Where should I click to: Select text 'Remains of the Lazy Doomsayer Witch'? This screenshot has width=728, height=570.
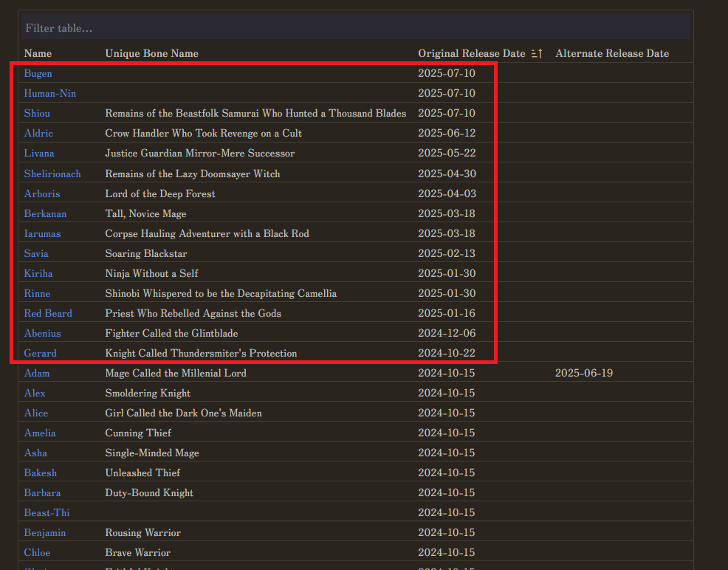click(193, 174)
